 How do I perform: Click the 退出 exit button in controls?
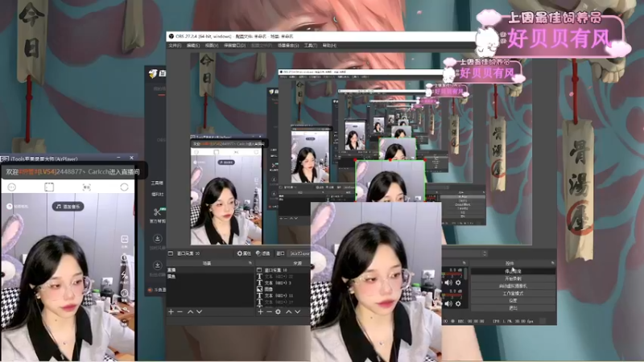513,308
